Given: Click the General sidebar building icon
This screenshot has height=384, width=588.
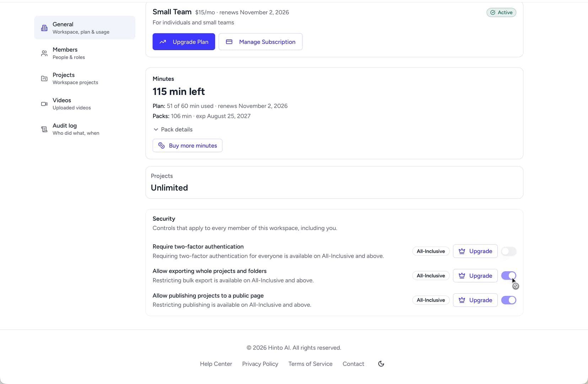Looking at the screenshot, I should click(44, 28).
